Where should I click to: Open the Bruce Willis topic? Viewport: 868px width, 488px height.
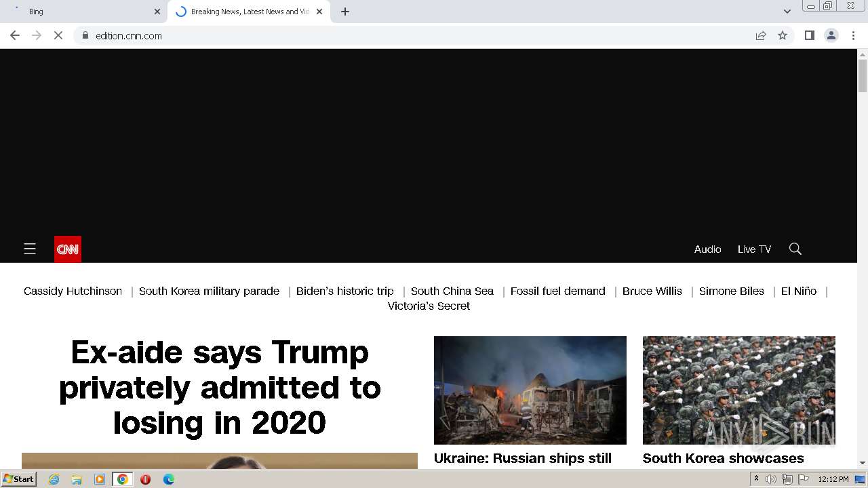click(652, 291)
